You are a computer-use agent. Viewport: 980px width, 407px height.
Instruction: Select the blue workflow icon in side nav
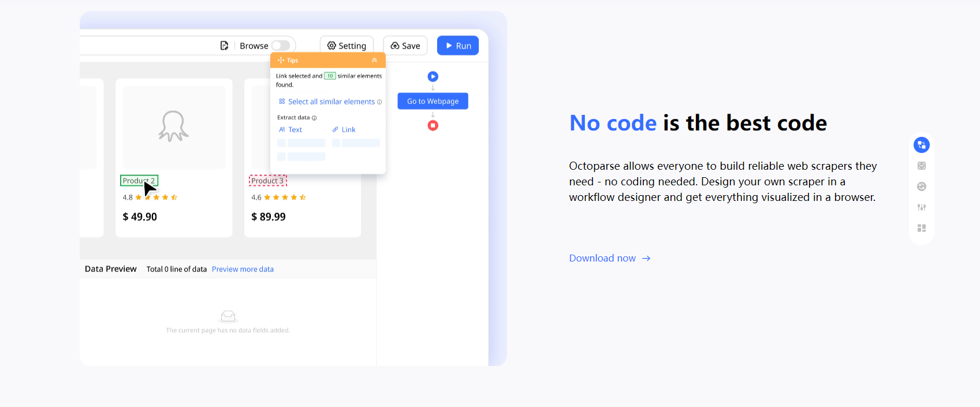coord(922,145)
